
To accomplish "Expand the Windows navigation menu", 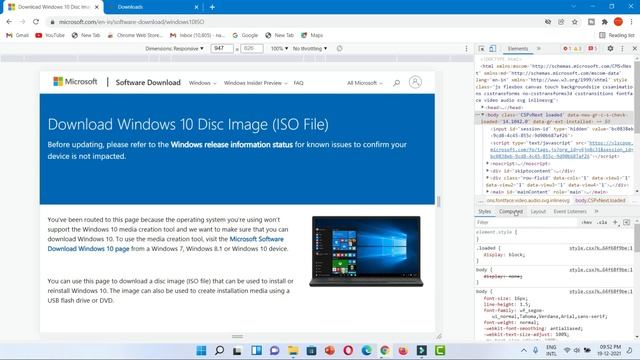I will click(202, 83).
